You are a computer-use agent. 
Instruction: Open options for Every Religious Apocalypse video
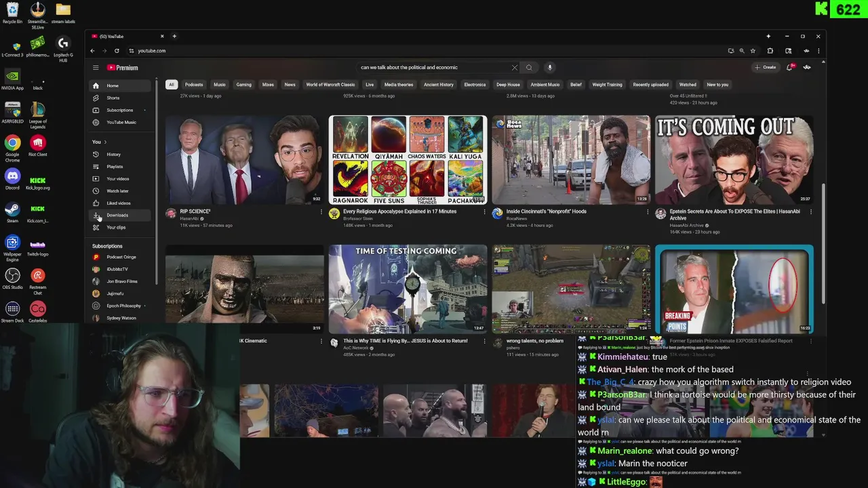(x=484, y=212)
